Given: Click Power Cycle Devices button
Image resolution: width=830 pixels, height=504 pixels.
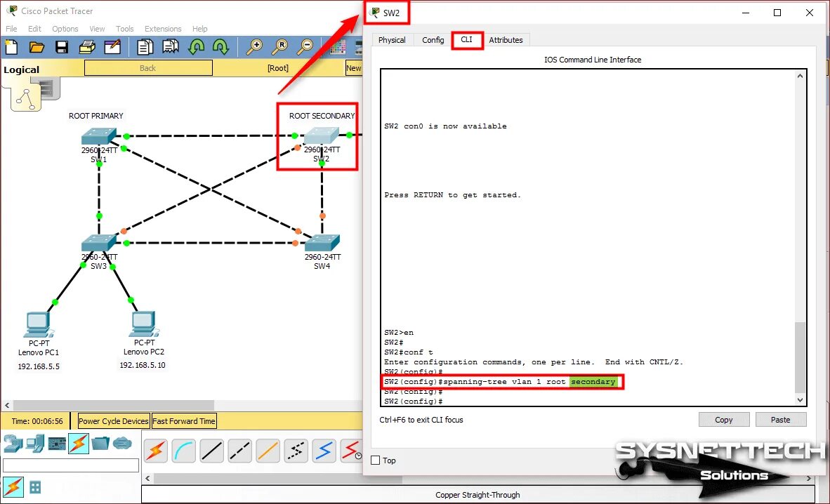Looking at the screenshot, I should click(113, 421).
